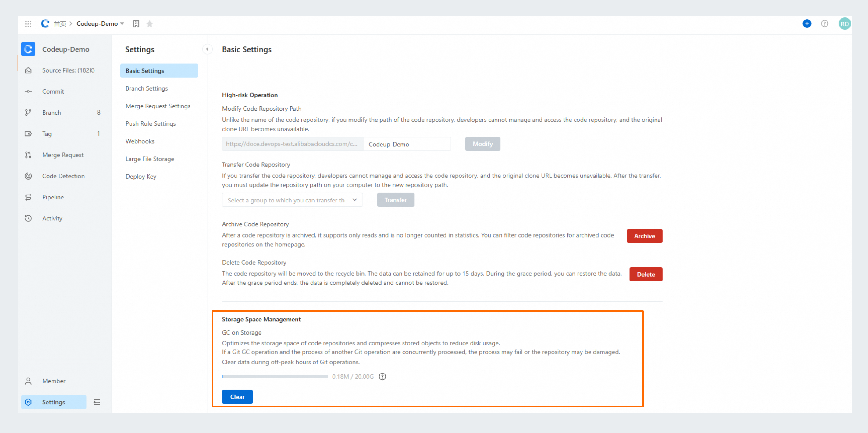Screen dimensions: 868x433
Task: Click the star favorite icon
Action: [x=150, y=23]
